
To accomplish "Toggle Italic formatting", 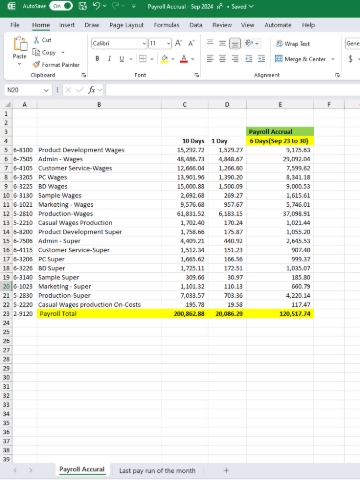I will click(109, 59).
